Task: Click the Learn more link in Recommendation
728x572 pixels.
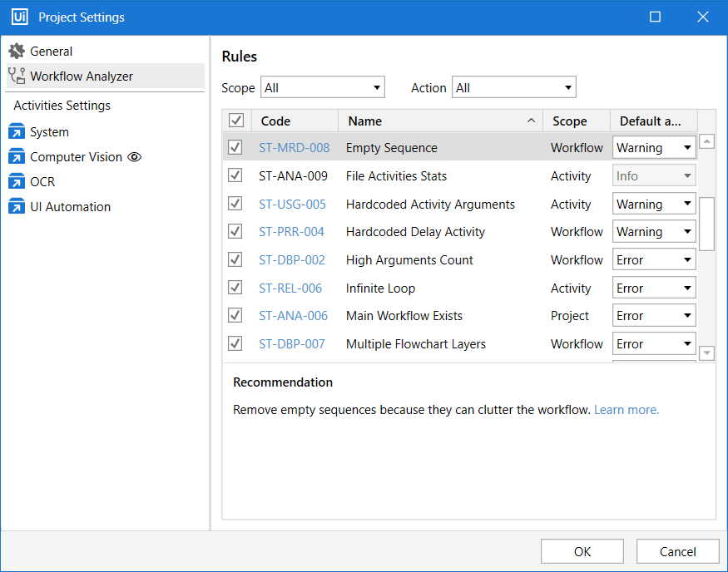Action: click(x=626, y=409)
